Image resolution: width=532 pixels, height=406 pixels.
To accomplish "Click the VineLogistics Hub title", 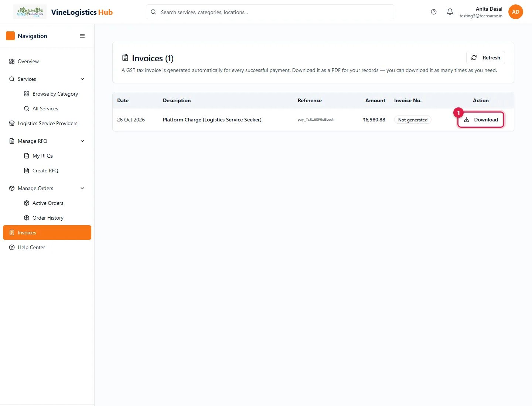I will click(x=82, y=12).
